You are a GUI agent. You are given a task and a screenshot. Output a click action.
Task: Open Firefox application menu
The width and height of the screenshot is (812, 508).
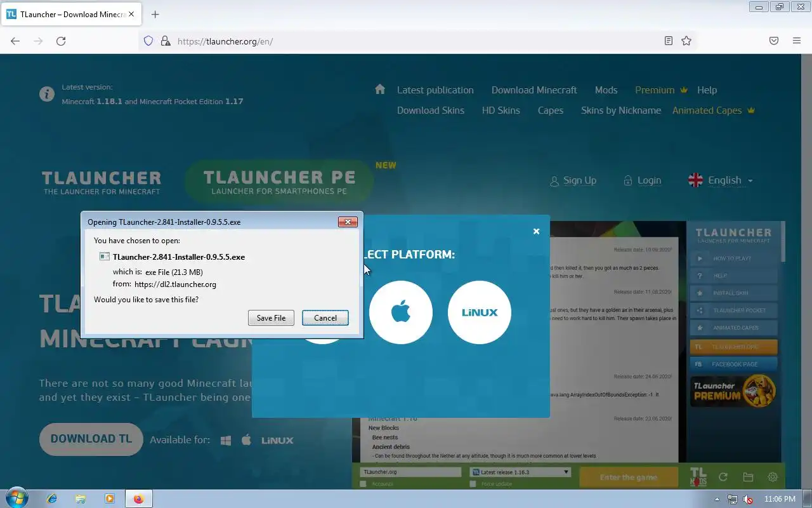(797, 41)
